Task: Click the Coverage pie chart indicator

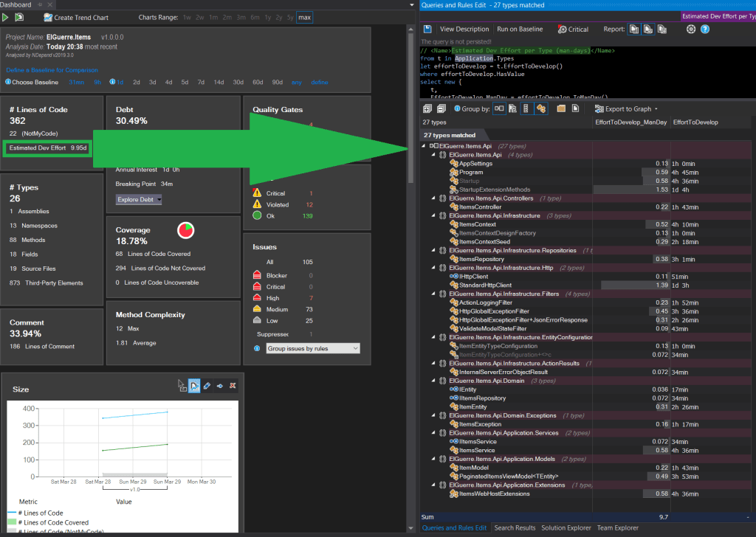Action: pyautogui.click(x=186, y=231)
